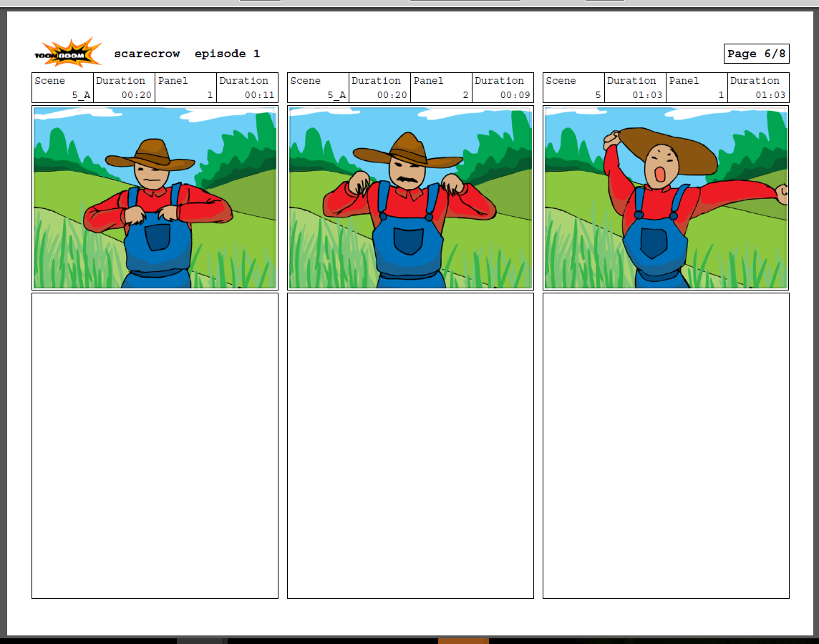
Task: Click the empty notes box under third panel
Action: coord(666,446)
